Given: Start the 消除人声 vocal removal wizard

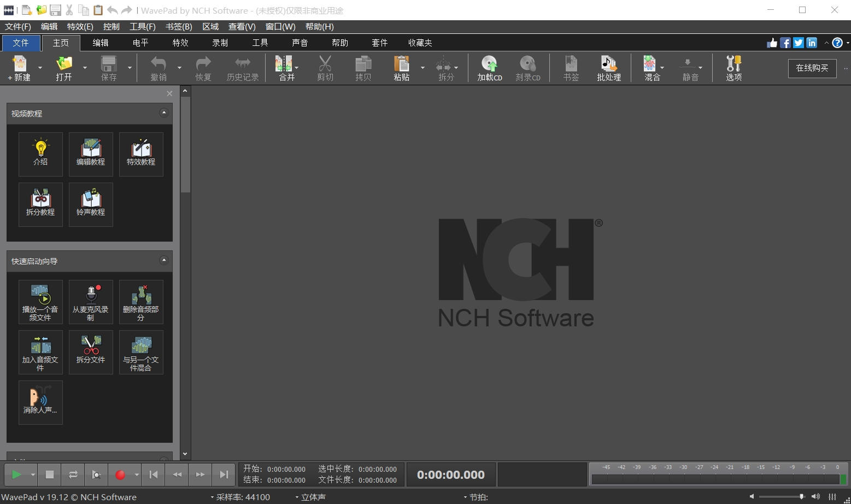Looking at the screenshot, I should point(40,402).
